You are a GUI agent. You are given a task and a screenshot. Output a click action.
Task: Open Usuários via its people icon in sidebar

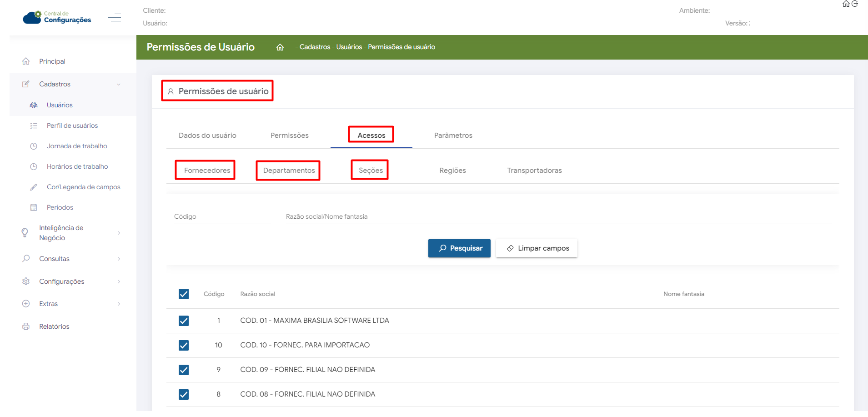coord(34,105)
